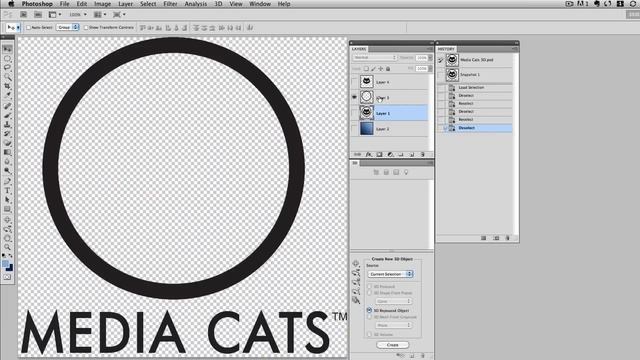Click the layer Fill value field
This screenshot has height=360, width=640.
click(421, 69)
